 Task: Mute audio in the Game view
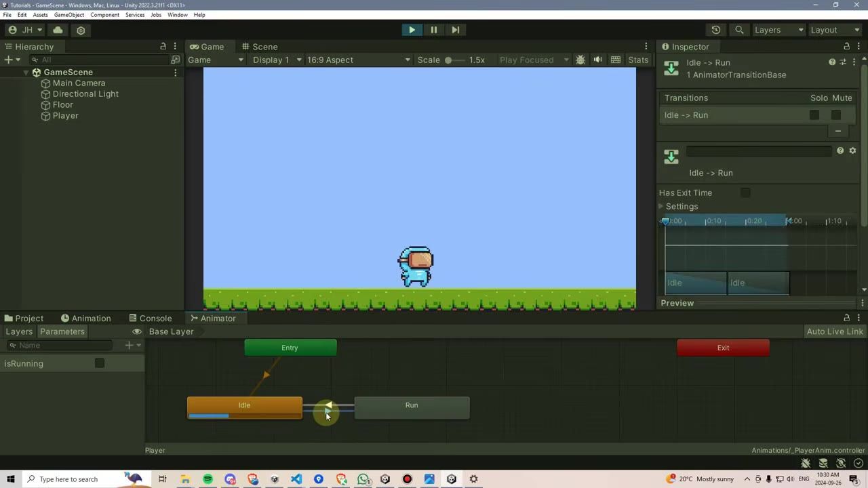coord(598,60)
